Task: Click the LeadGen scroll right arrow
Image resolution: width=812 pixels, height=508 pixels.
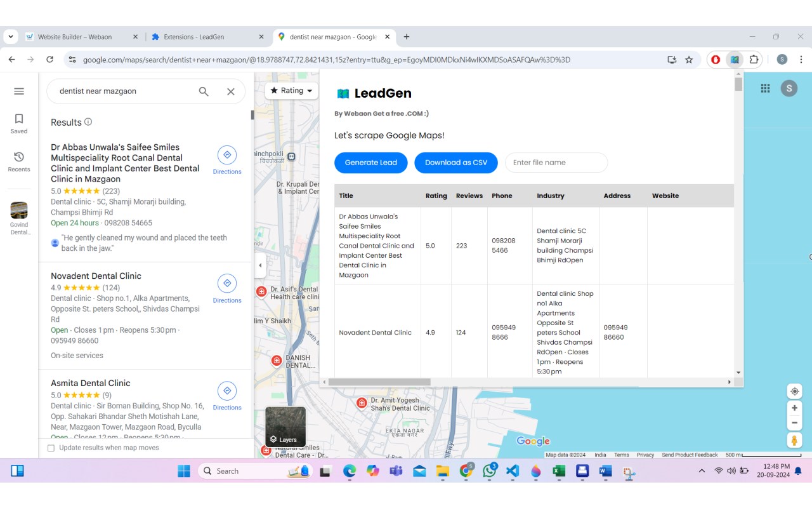Action: click(x=730, y=382)
